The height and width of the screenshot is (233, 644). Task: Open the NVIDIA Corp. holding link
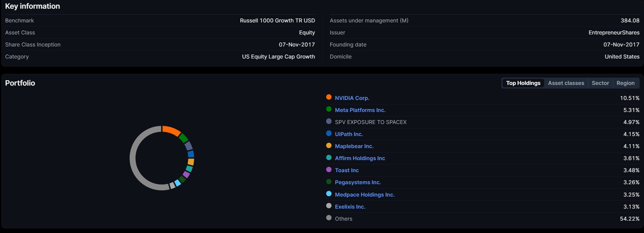click(x=352, y=98)
